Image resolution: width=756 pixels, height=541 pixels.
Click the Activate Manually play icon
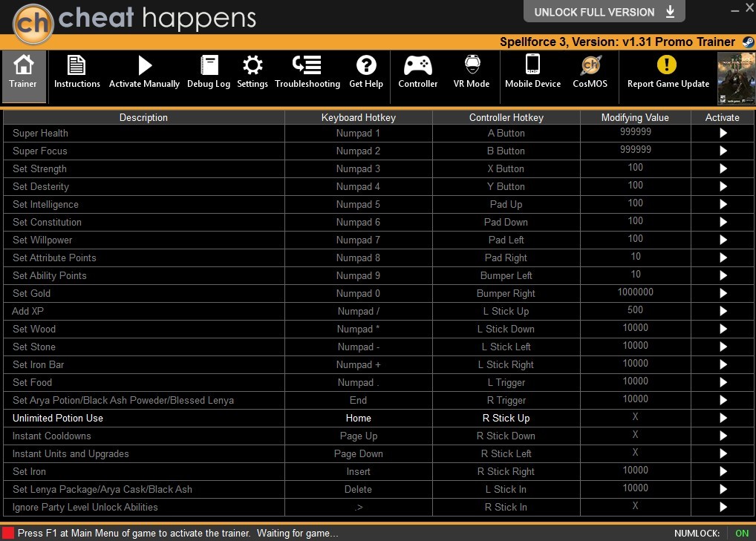(x=144, y=65)
